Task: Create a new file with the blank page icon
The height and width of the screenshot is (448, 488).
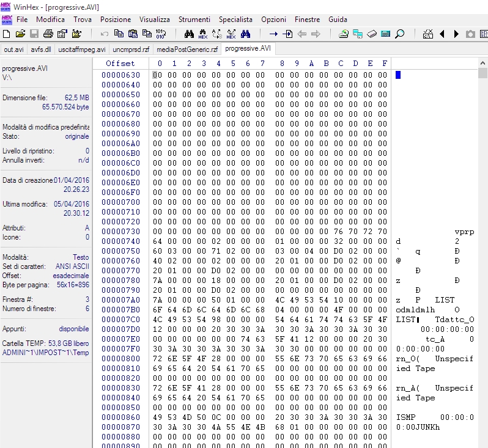Action: (x=6, y=34)
